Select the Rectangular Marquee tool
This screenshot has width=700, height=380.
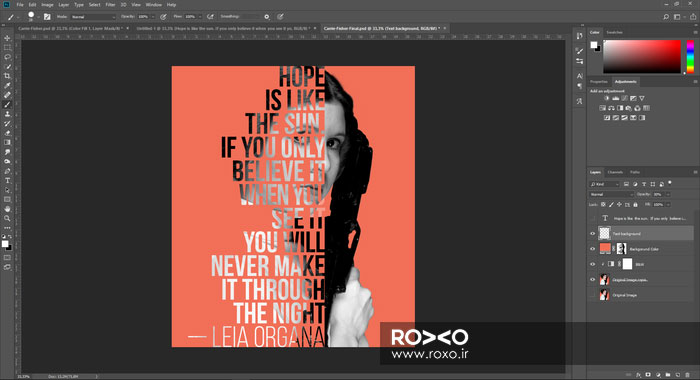tap(7, 48)
